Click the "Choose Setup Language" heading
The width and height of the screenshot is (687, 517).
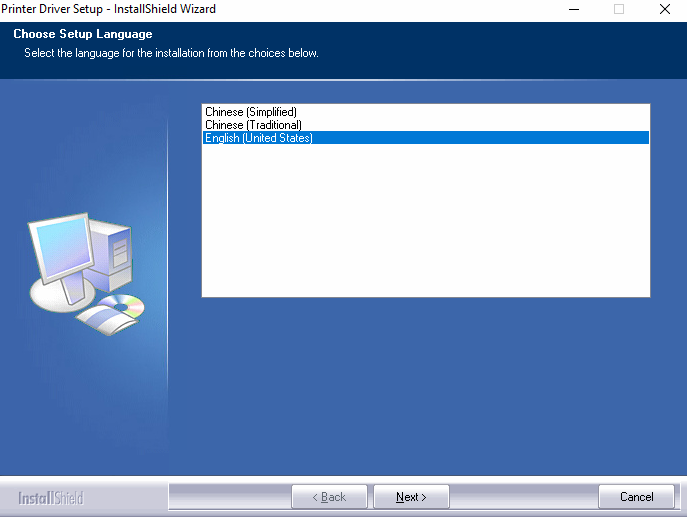(x=83, y=35)
